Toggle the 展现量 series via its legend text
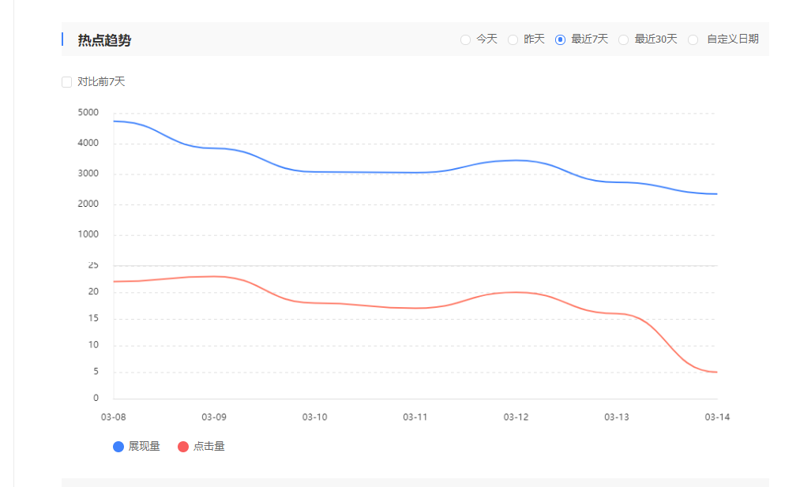 144,447
